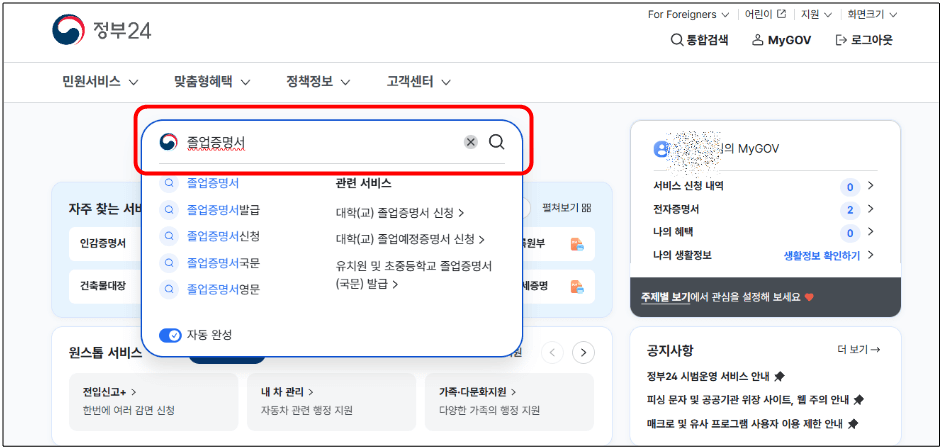Screen dimensions: 941x448
Task: Open 대학(교) 졸업증명서 신청 service
Action: (x=400, y=212)
